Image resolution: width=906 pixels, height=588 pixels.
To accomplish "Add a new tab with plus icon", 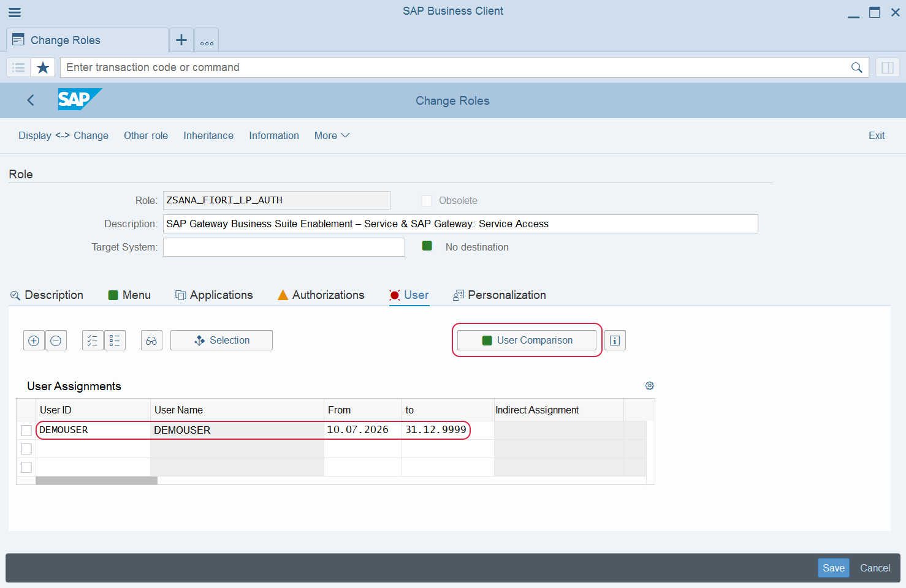I will [181, 40].
